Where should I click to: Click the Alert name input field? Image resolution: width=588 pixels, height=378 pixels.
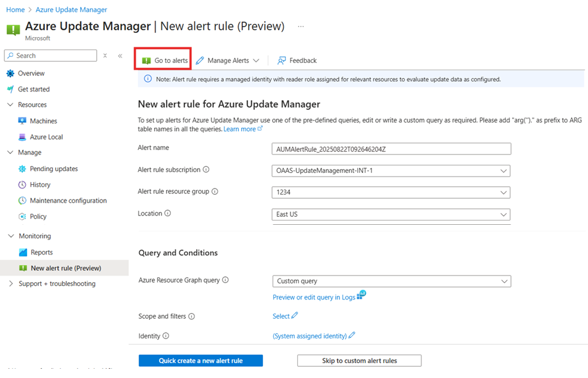pos(391,148)
